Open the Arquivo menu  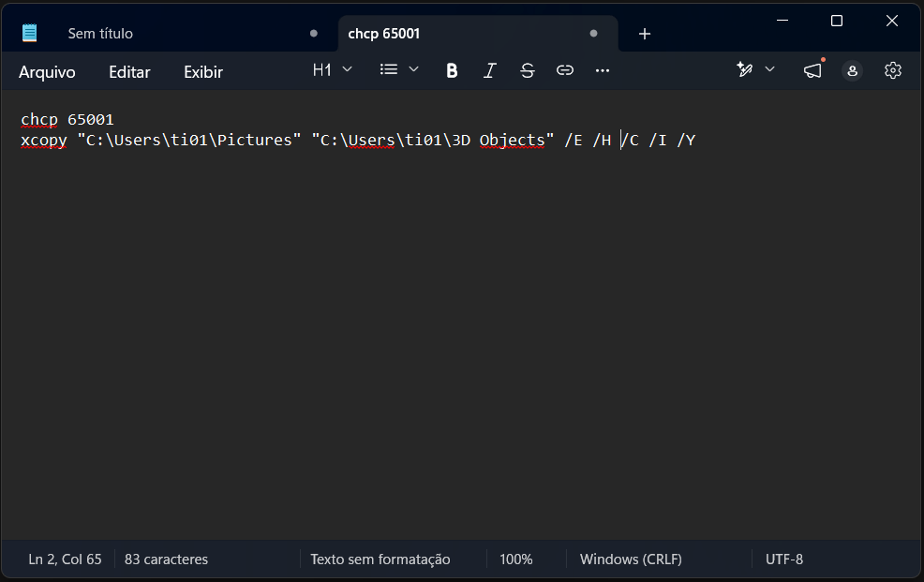(x=47, y=72)
